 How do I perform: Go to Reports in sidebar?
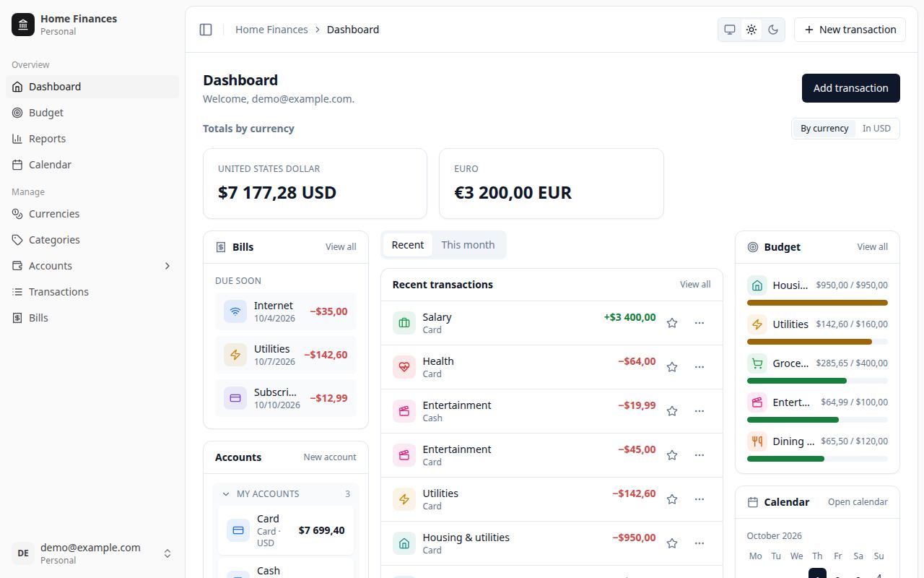pos(92,139)
